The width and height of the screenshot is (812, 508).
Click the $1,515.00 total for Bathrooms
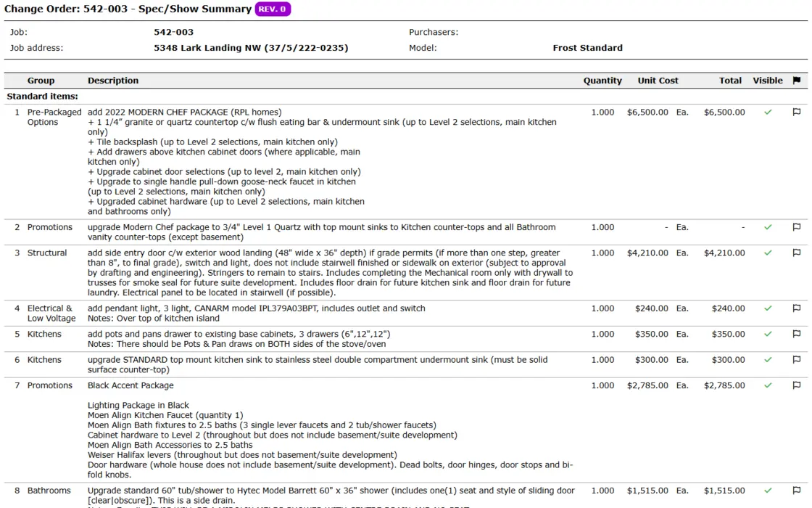[x=724, y=491]
